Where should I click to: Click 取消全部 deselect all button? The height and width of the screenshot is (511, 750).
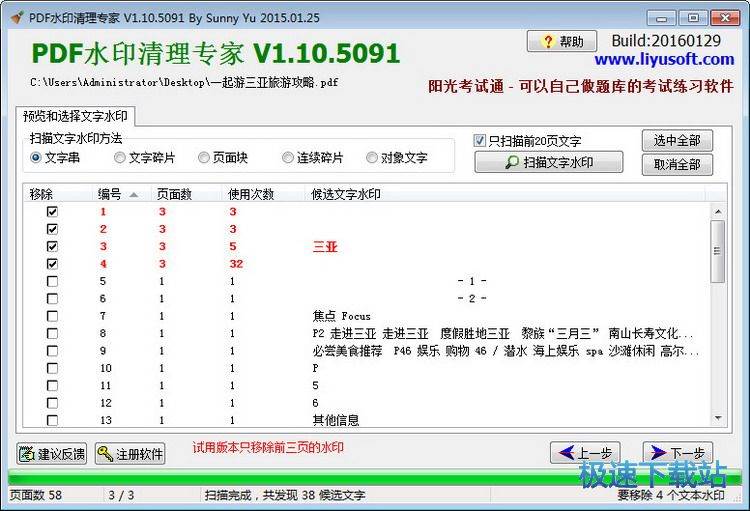(677, 165)
